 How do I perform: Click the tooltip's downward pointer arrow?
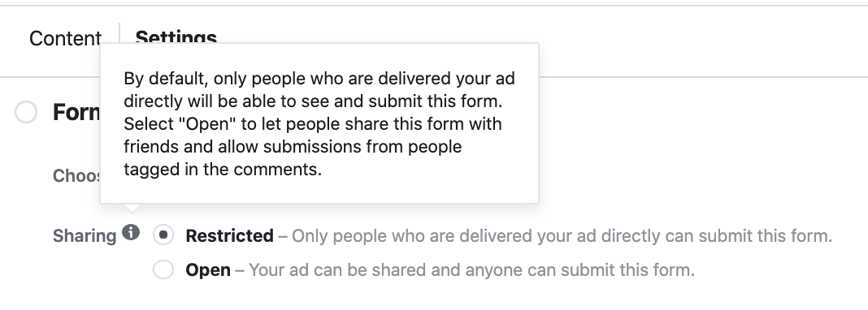(132, 209)
